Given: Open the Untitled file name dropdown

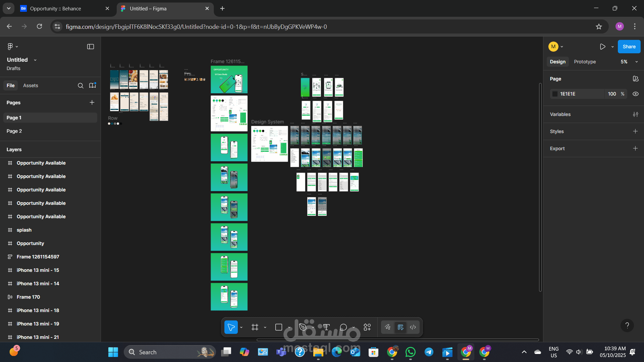Looking at the screenshot, I should click(35, 60).
